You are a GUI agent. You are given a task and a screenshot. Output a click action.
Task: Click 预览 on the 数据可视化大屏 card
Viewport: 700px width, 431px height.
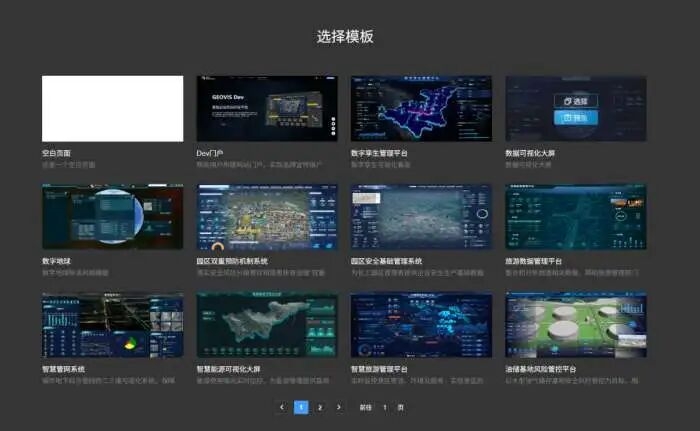pyautogui.click(x=576, y=117)
